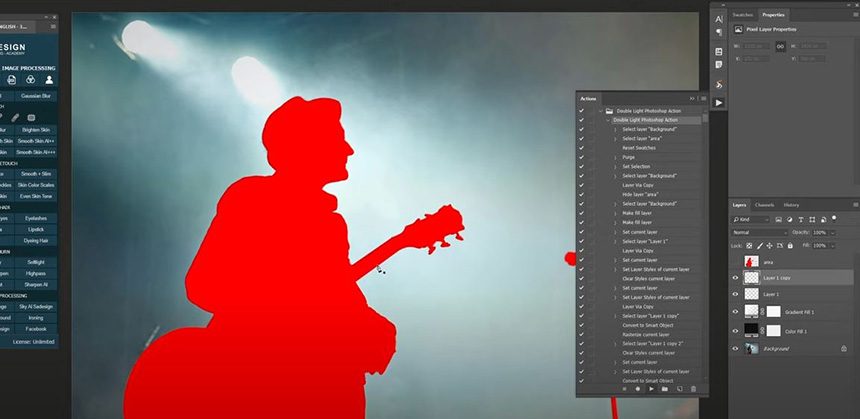Viewport: 860px width, 419px height.
Task: Open the Character panel (A| icon)
Action: [x=718, y=19]
